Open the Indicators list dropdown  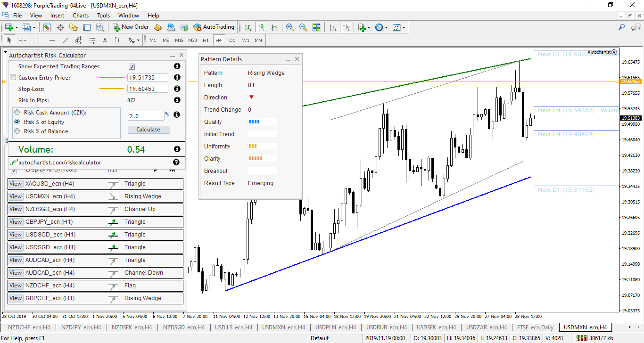point(364,27)
